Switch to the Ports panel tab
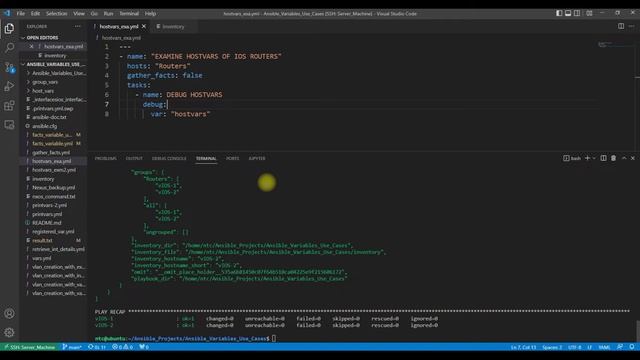640x360 pixels. [232, 158]
